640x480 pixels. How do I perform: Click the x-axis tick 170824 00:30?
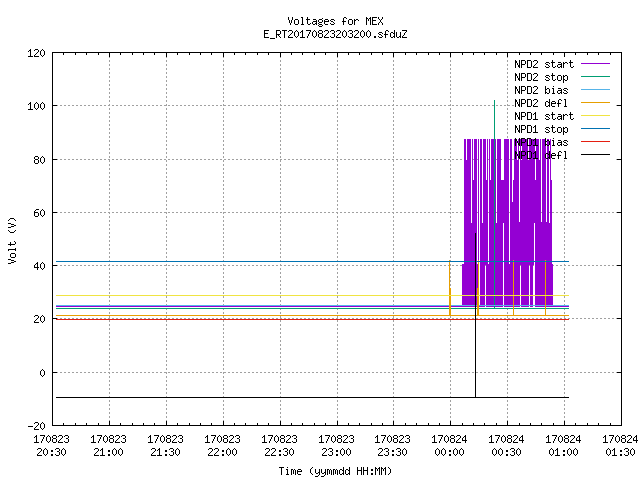pos(507,446)
